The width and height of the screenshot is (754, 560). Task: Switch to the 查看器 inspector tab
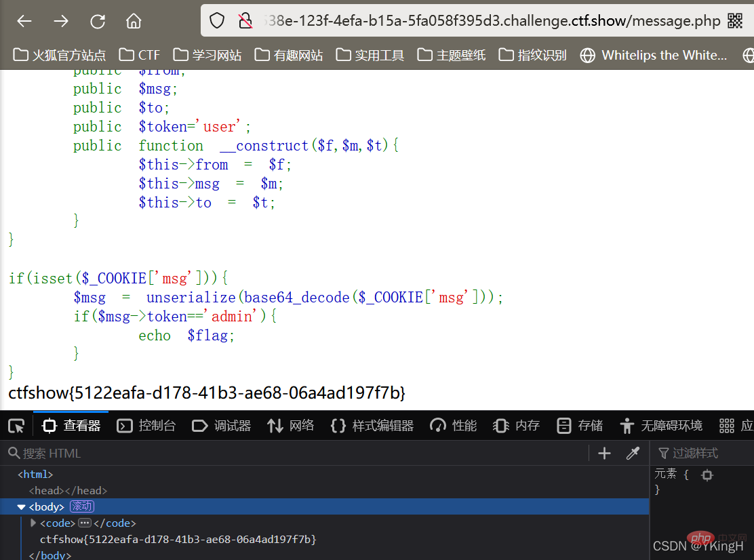71,426
